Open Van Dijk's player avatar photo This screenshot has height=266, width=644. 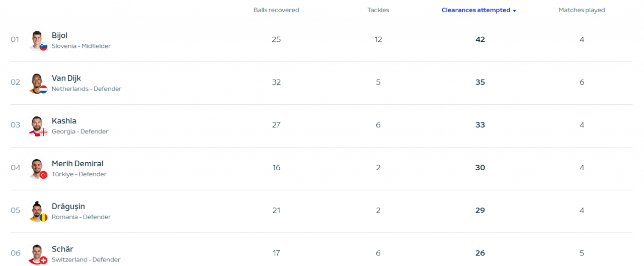(x=37, y=83)
